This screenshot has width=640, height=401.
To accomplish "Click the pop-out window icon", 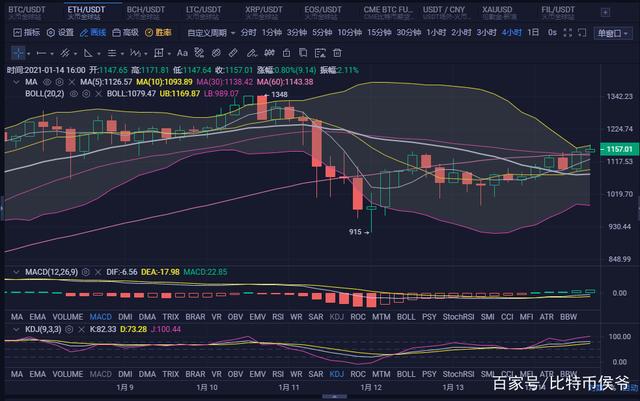I will pyautogui.click(x=582, y=33).
